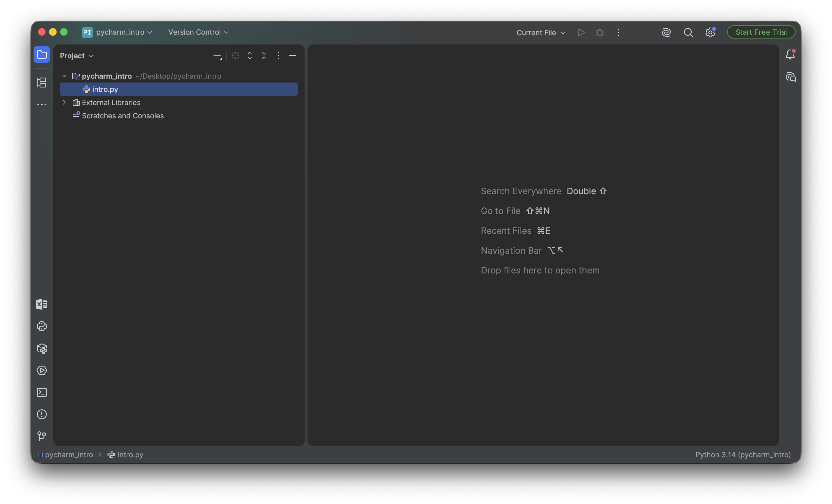This screenshot has height=504, width=832.
Task: Open the Project view selector dropdown
Action: [x=77, y=56]
